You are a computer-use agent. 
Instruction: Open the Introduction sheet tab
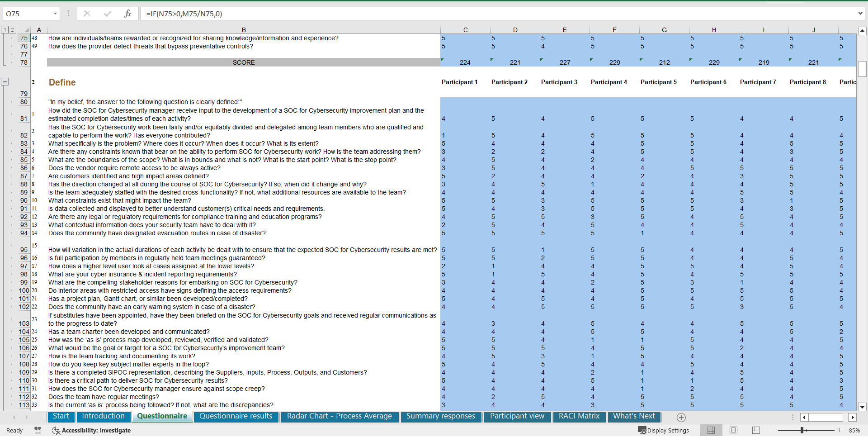[x=103, y=416]
